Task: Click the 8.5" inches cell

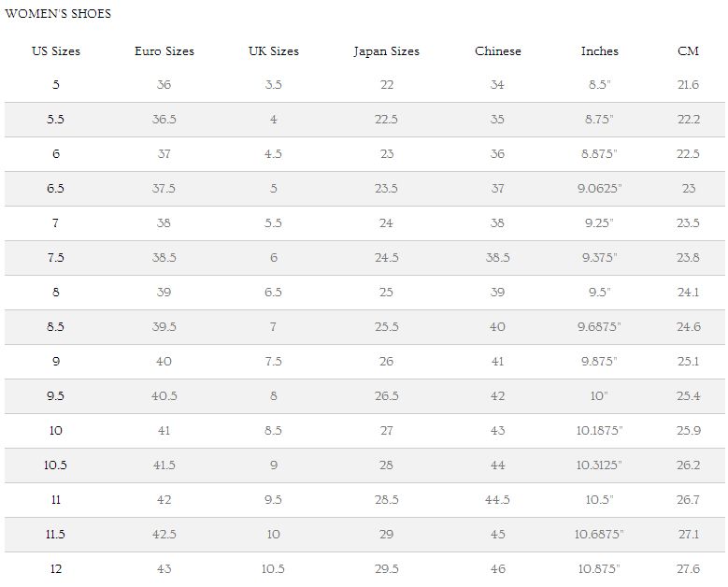Action: click(x=599, y=85)
